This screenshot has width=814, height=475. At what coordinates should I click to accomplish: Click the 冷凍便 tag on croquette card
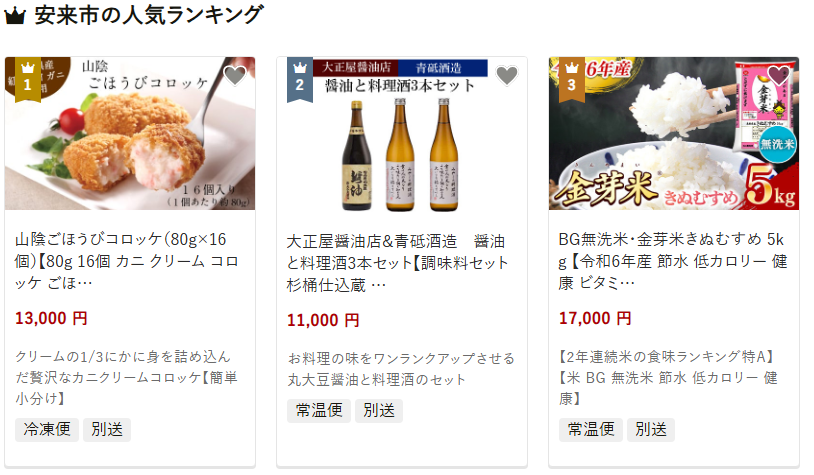pyautogui.click(x=47, y=429)
